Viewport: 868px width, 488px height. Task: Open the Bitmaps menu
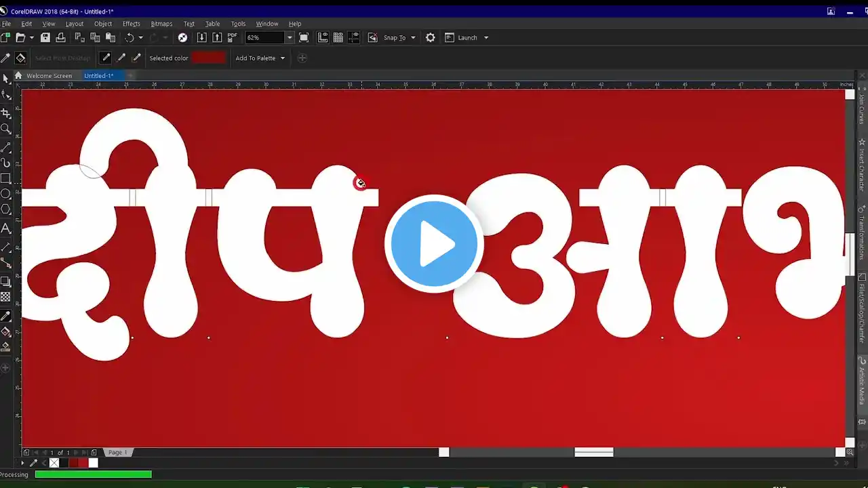161,23
